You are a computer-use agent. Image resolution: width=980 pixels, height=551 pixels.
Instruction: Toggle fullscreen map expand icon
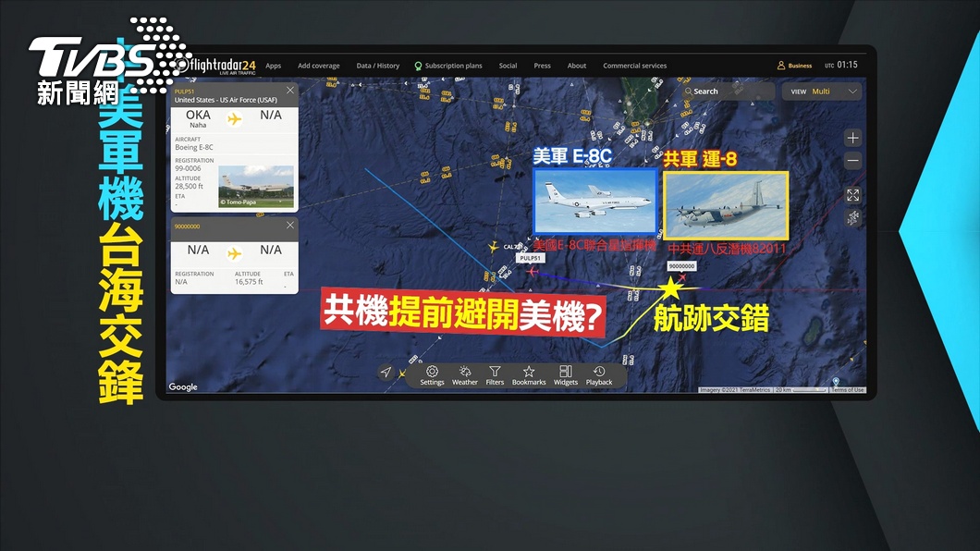pyautogui.click(x=853, y=195)
